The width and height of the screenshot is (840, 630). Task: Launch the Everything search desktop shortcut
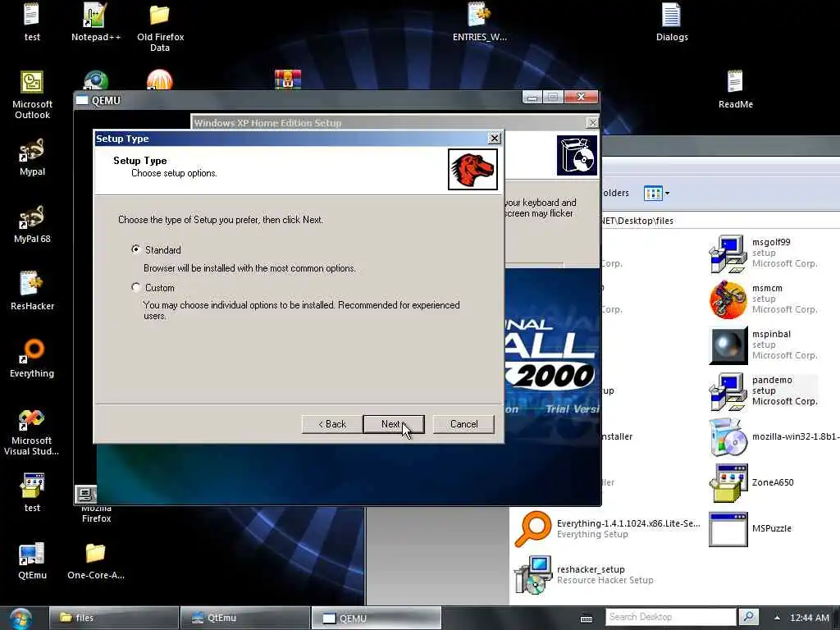[32, 358]
